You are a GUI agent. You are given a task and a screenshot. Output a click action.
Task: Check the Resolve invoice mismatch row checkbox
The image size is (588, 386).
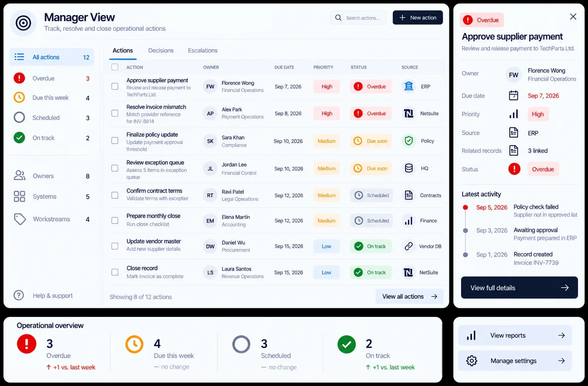coord(115,113)
